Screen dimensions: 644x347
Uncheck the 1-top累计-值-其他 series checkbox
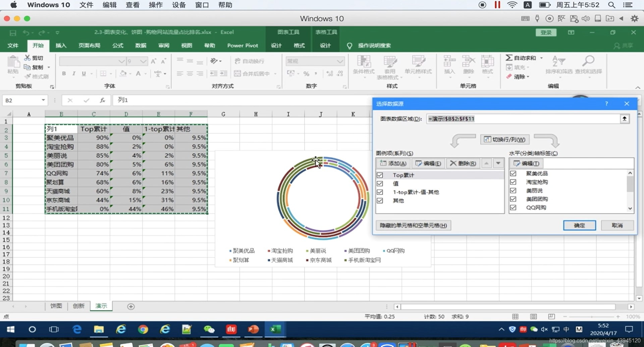click(380, 192)
